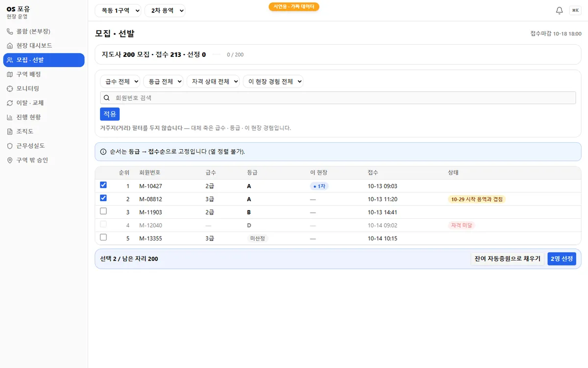The width and height of the screenshot is (588, 368).
Task: Open the 목동 1구역 site dropdown
Action: coord(118,10)
